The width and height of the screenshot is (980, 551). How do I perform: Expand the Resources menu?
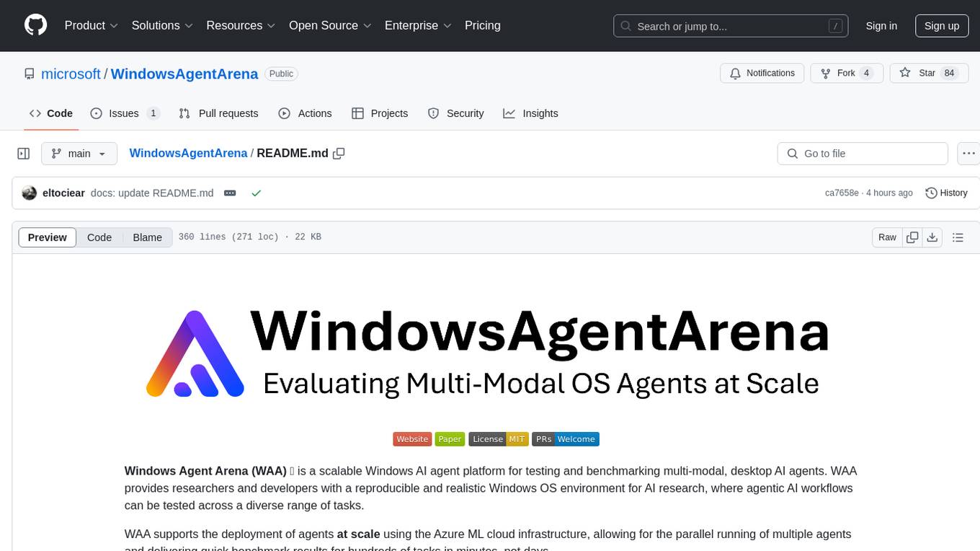(241, 25)
